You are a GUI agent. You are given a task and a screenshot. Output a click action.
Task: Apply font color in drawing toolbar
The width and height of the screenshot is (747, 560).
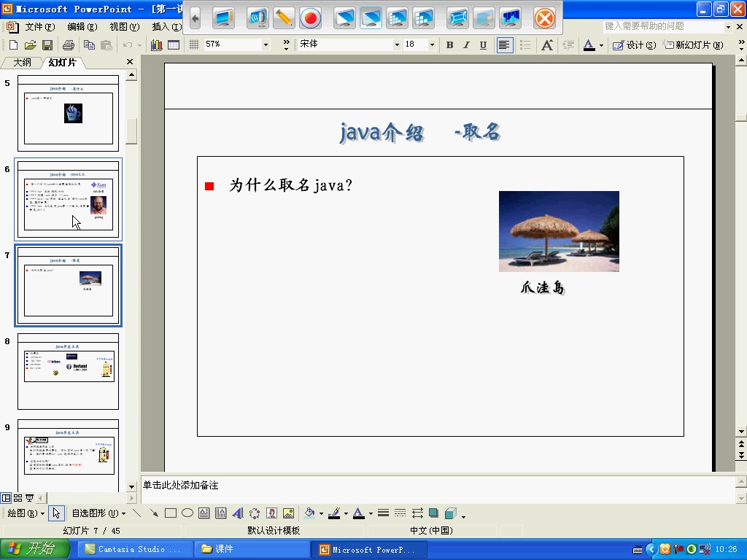coord(359,513)
